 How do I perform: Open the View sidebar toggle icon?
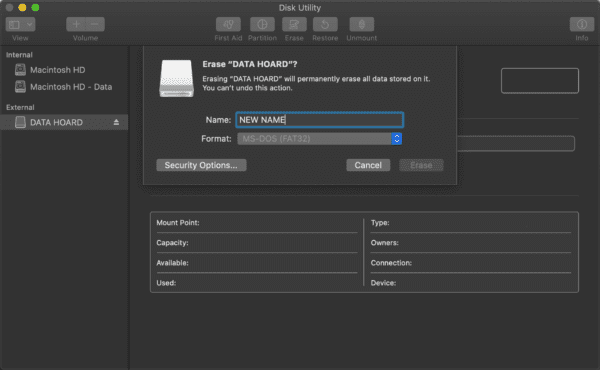pyautogui.click(x=14, y=25)
